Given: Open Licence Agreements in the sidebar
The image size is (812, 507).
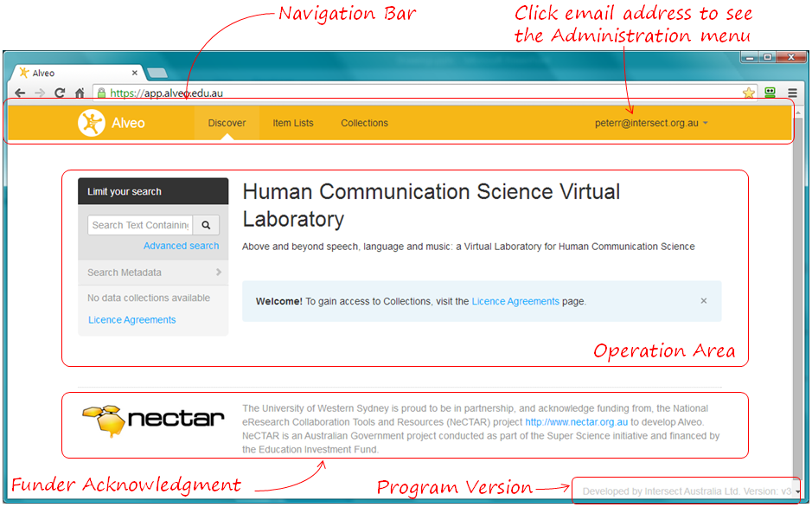Looking at the screenshot, I should (132, 320).
